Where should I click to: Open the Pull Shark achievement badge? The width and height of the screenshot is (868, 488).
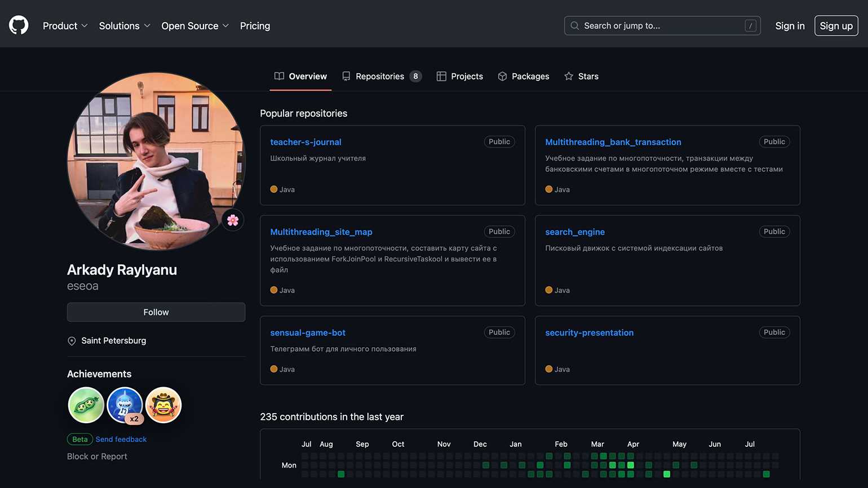(125, 405)
